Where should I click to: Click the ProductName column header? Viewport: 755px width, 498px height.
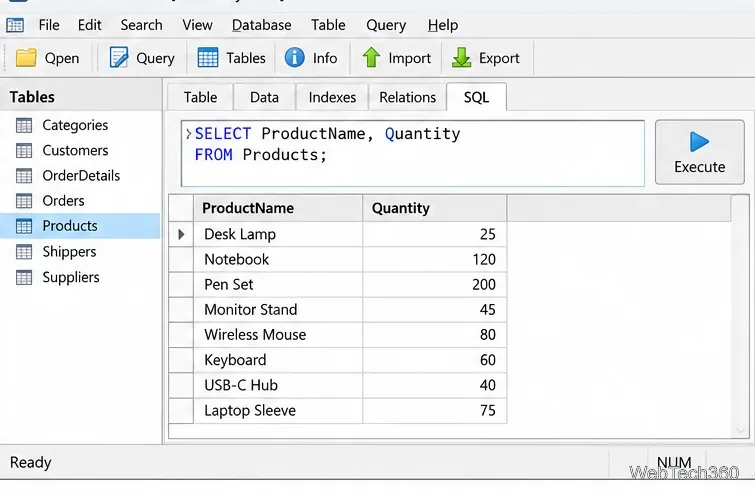(278, 208)
